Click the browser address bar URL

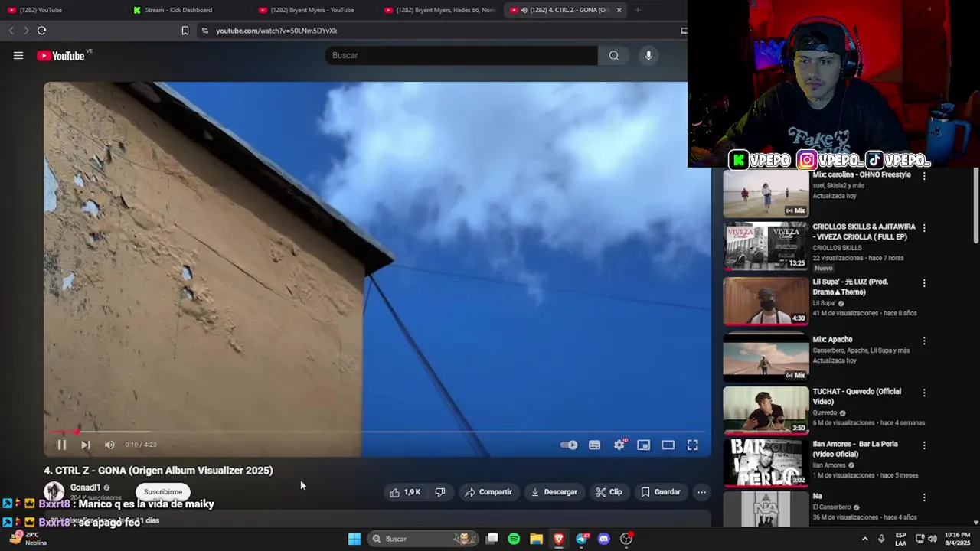pyautogui.click(x=276, y=31)
